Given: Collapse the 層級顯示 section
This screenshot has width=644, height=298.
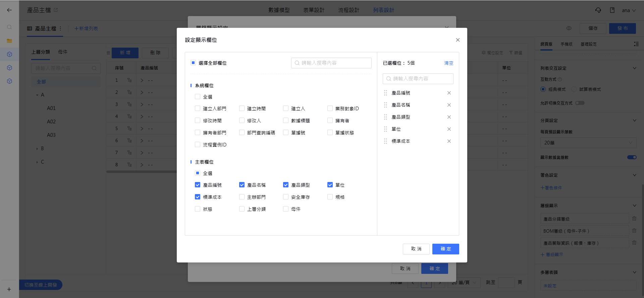Looking at the screenshot, I should tap(634, 205).
